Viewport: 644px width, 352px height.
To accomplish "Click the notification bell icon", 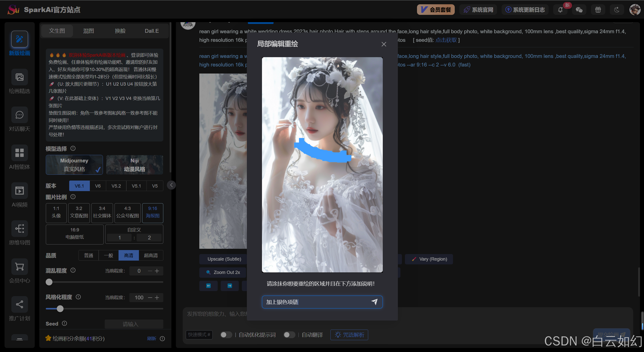I will click(x=560, y=10).
